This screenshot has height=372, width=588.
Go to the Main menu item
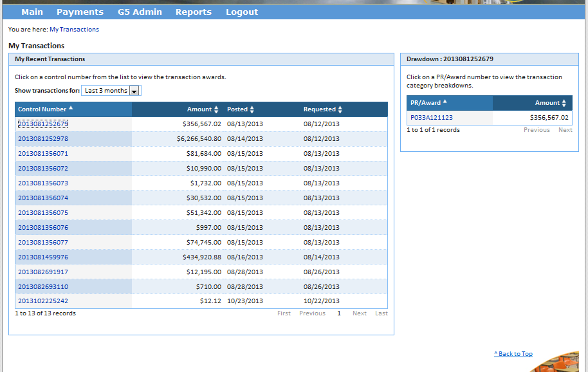[32, 12]
